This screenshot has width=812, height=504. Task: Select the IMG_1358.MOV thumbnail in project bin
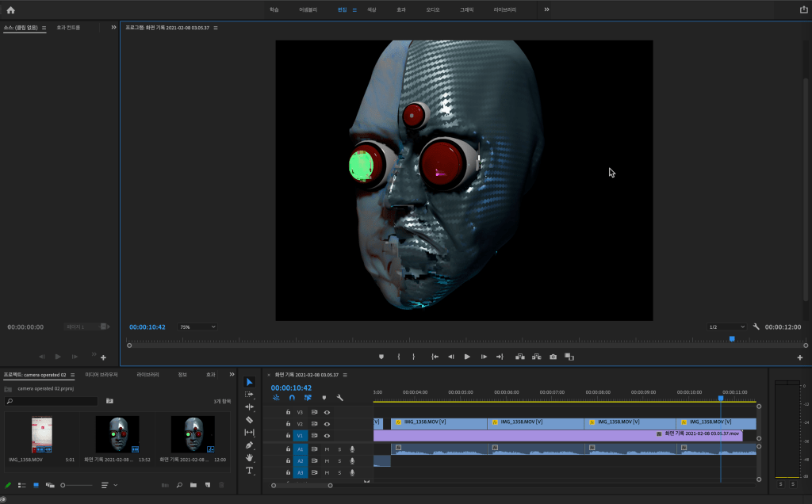(x=41, y=434)
